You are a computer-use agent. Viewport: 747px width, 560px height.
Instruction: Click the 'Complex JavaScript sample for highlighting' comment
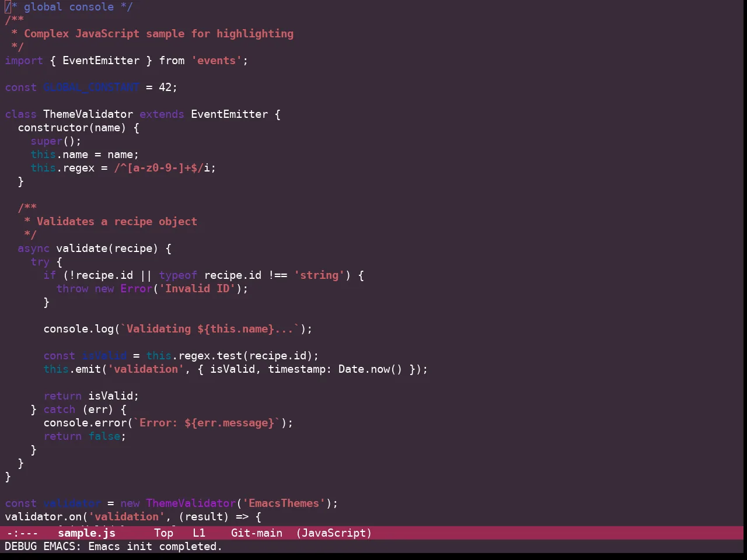coord(159,34)
